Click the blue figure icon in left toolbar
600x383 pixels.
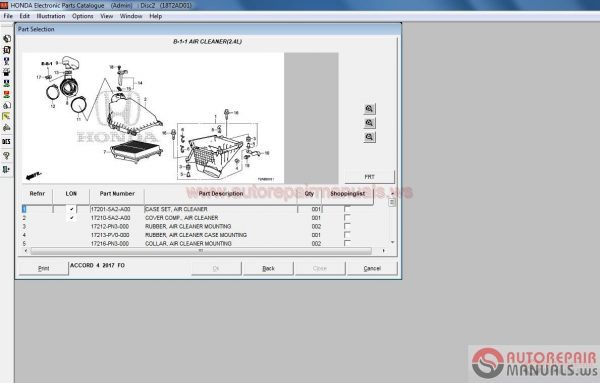click(7, 61)
